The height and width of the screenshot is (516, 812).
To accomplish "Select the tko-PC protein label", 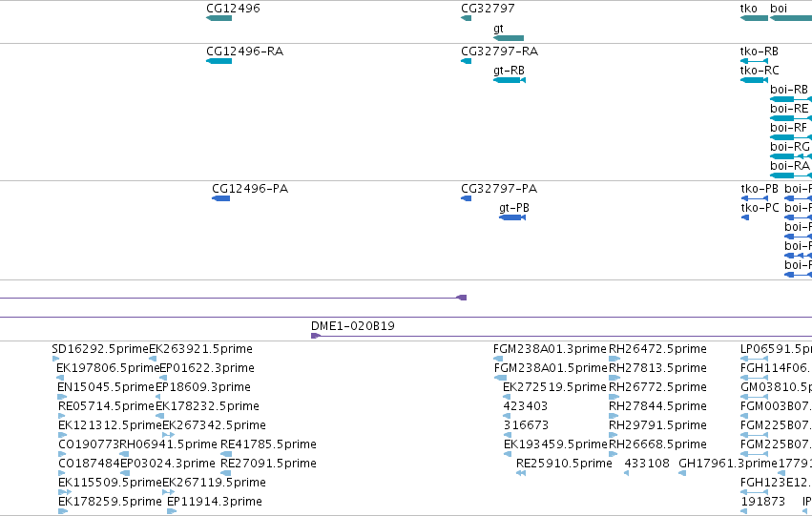I will click(x=760, y=208).
